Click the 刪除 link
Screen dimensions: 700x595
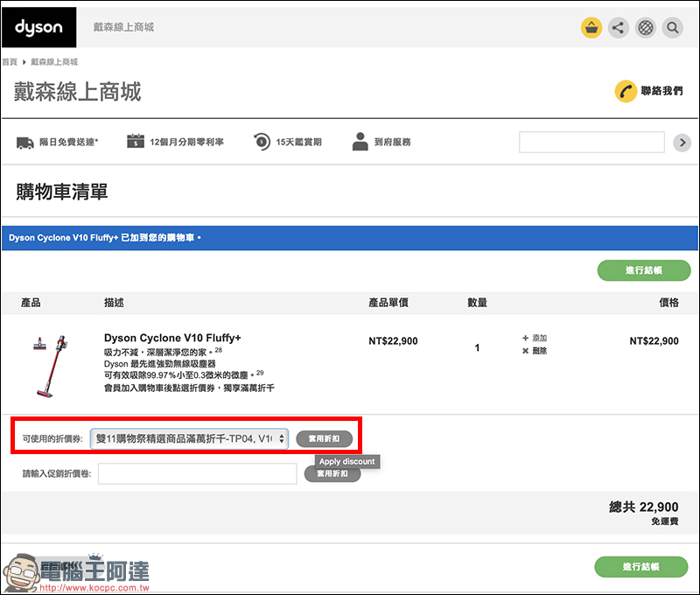[539, 351]
